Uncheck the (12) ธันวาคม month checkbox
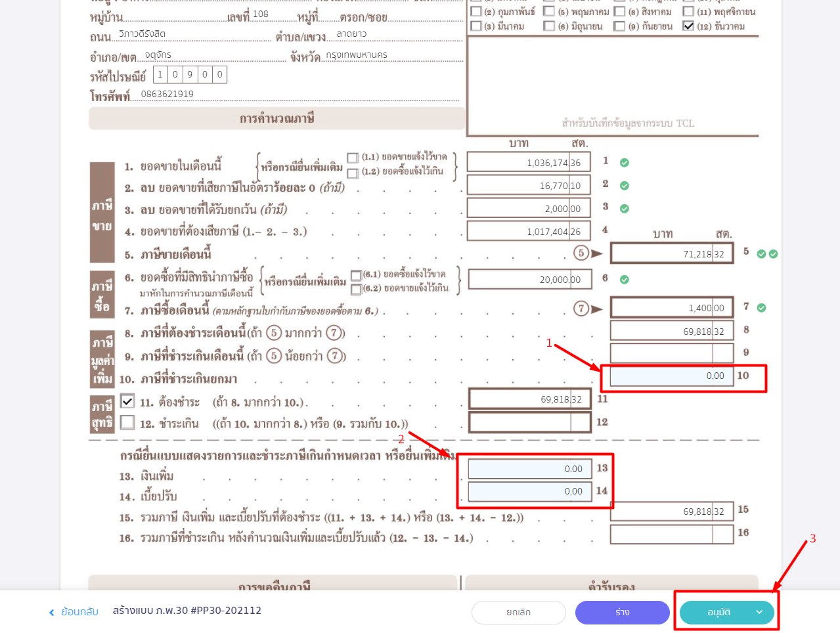 688,26
